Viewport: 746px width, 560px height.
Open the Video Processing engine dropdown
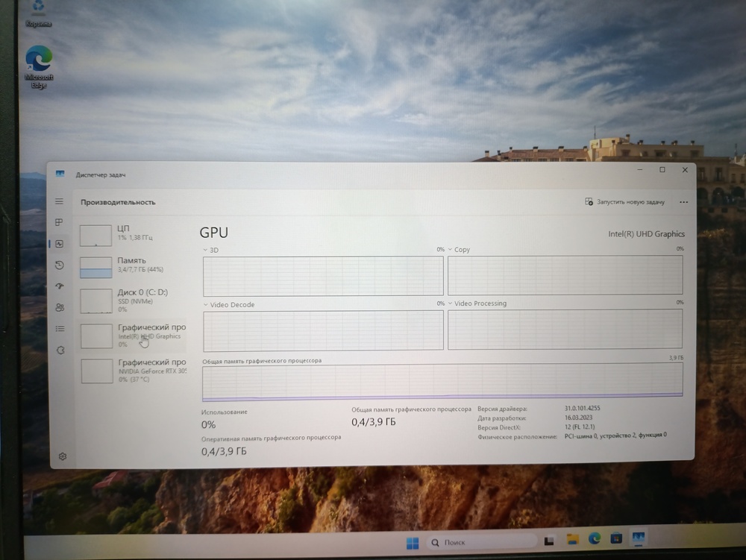(x=451, y=303)
